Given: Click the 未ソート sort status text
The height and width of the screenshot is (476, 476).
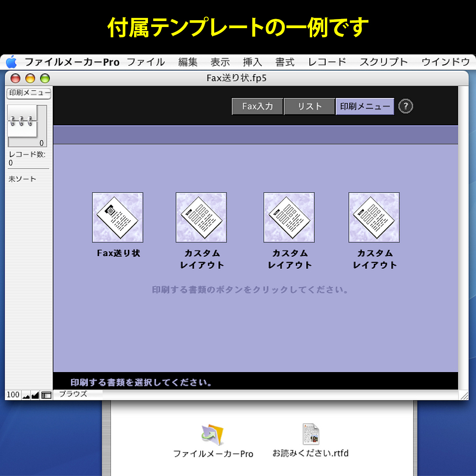Looking at the screenshot, I should 23,179.
